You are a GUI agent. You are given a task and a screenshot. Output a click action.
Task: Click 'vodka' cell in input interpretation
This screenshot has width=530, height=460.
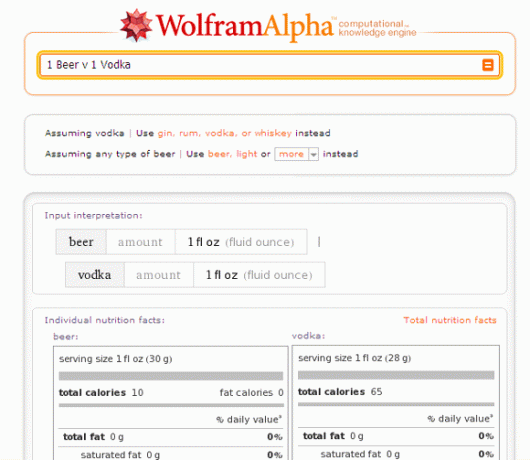(95, 275)
